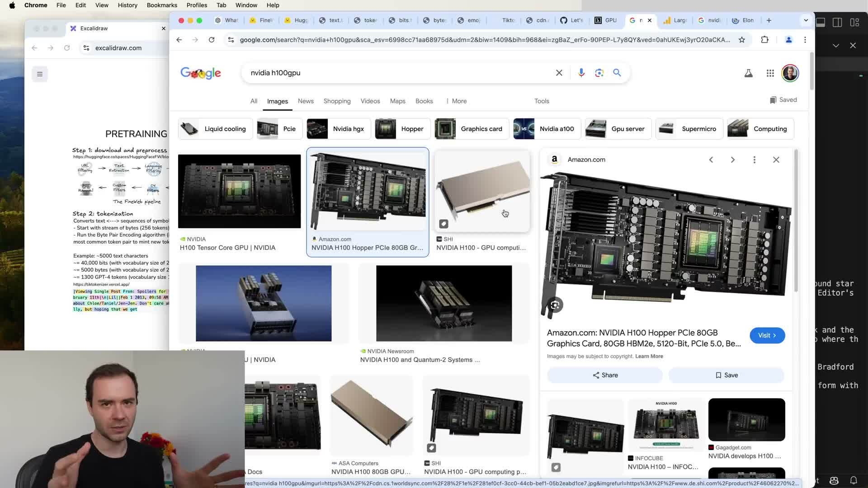Image resolution: width=868 pixels, height=488 pixels.
Task: Open the Google apps grid icon
Action: 770,73
